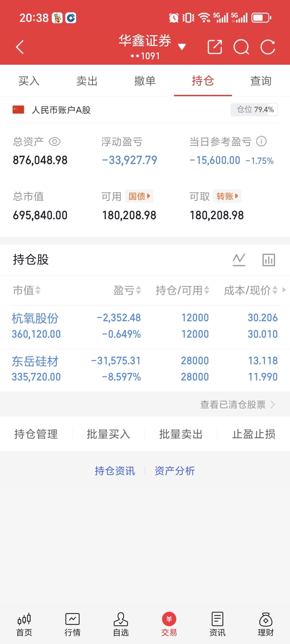290x644 pixels.
Task: Expand 华鑫证券 account dropdown arrow
Action: click(182, 47)
